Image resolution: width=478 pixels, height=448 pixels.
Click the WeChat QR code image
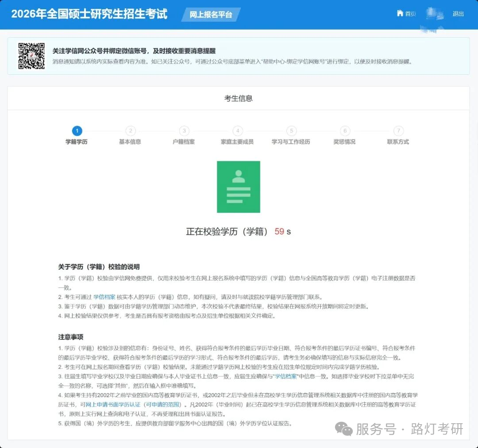31,56
